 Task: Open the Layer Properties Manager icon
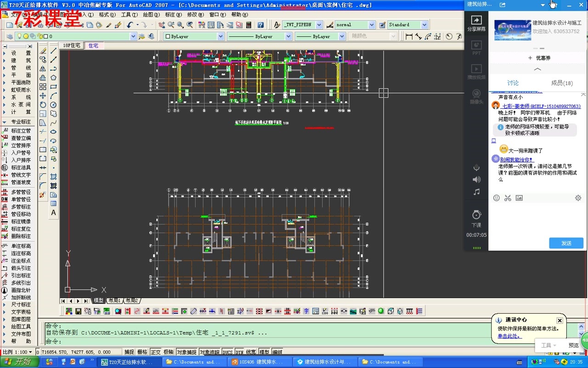(x=10, y=36)
